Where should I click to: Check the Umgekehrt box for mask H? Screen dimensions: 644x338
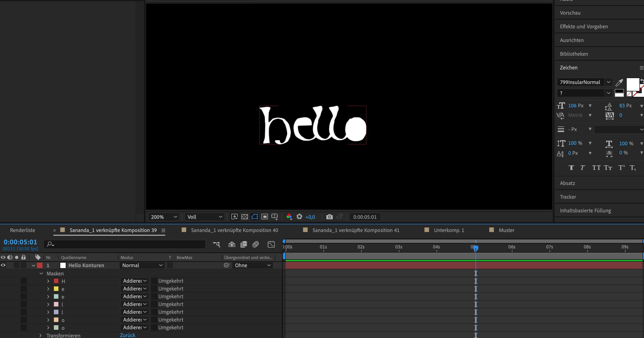[x=154, y=281]
